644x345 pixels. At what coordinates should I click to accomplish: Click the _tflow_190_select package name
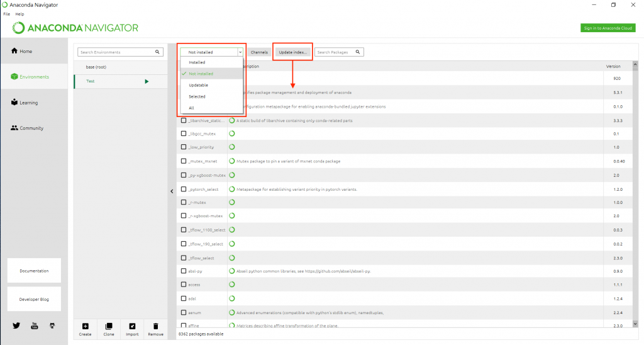point(206,244)
